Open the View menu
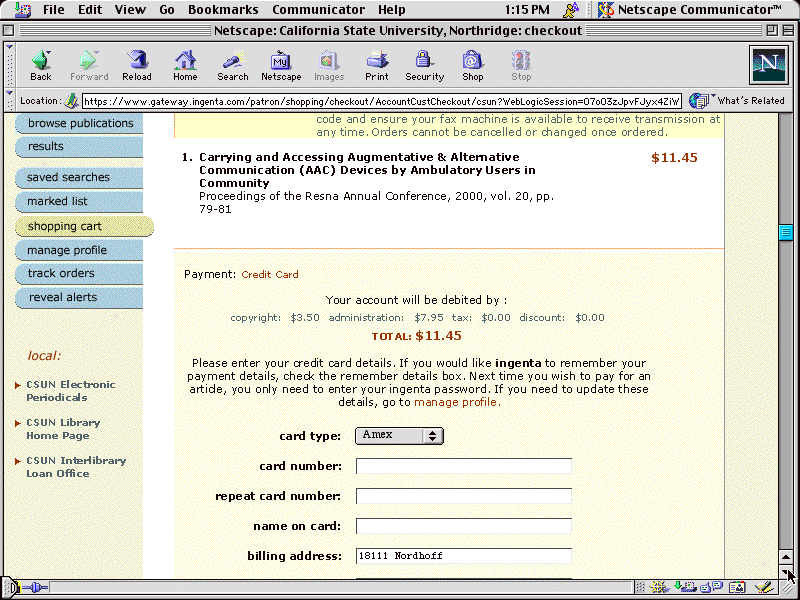 click(x=130, y=9)
